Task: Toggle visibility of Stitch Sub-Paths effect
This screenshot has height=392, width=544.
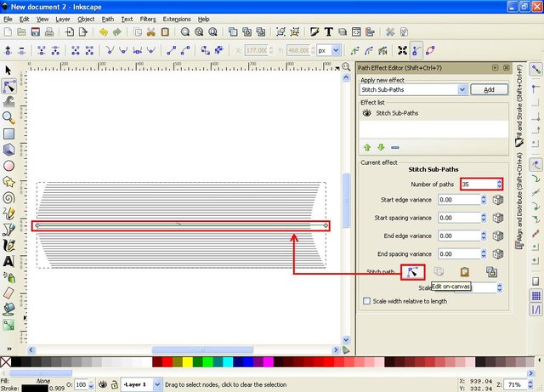Action: pyautogui.click(x=366, y=113)
